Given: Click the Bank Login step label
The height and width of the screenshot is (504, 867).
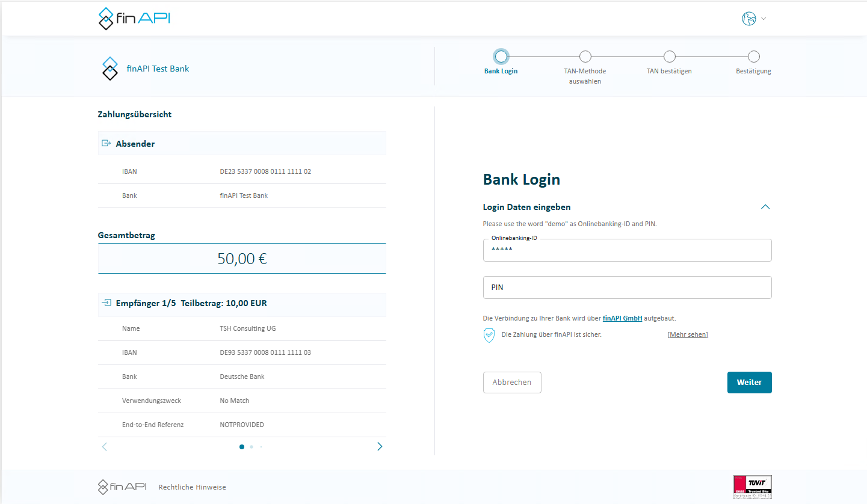Looking at the screenshot, I should point(501,71).
